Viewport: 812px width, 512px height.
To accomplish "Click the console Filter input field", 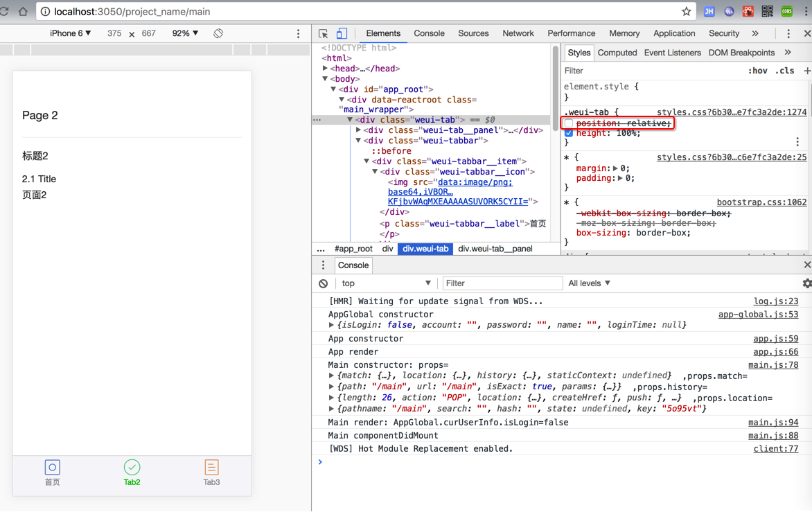I will tap(502, 283).
